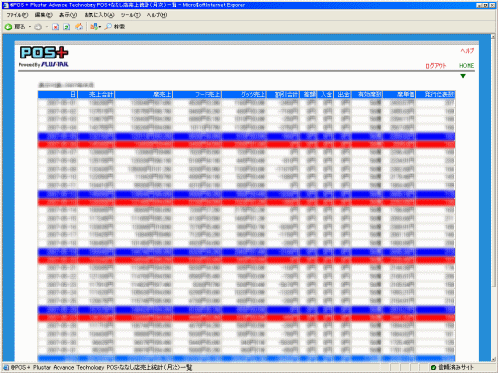The image size is (498, 373).
Task: Click the green HOME link
Action: (x=466, y=66)
